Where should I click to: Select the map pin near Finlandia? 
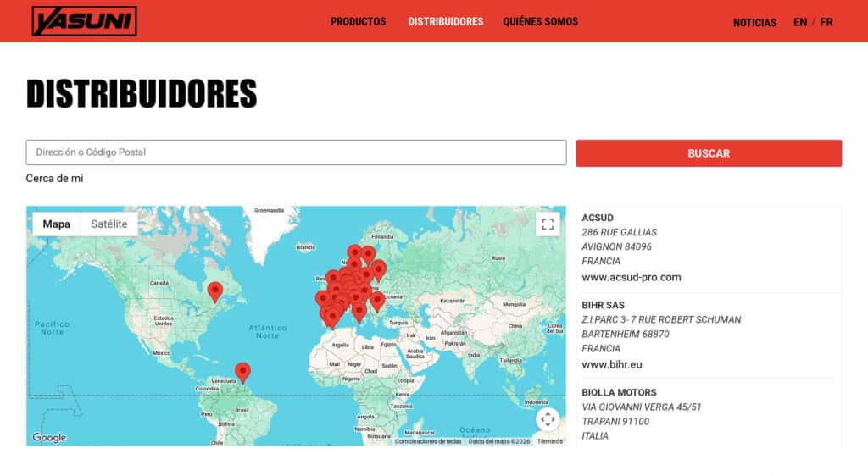click(x=368, y=256)
